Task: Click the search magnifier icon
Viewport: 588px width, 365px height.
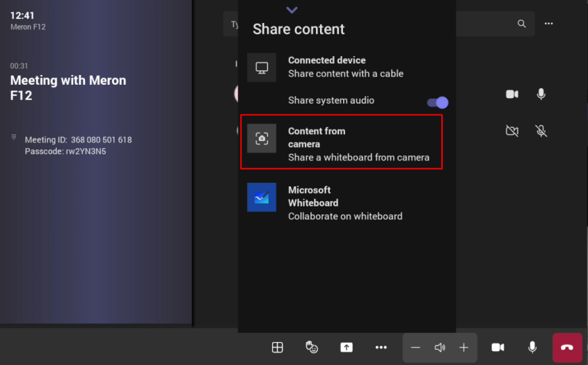Action: (522, 24)
